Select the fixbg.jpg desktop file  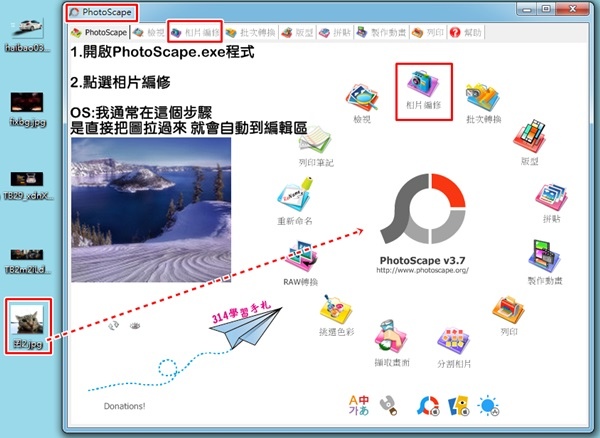[x=27, y=109]
